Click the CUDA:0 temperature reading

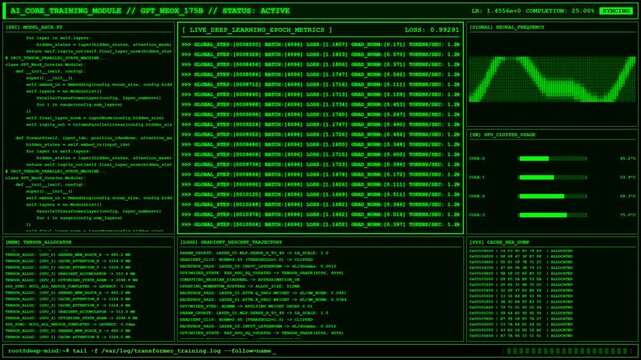pyautogui.click(x=628, y=159)
